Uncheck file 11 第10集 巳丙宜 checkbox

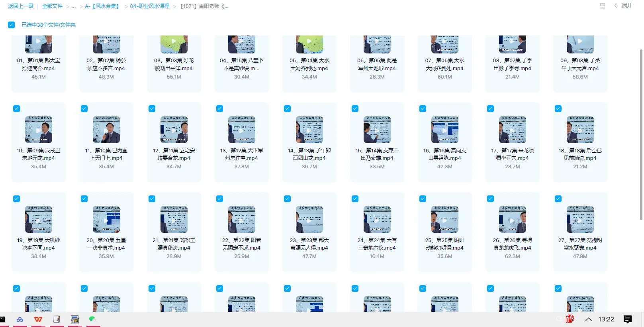[84, 109]
